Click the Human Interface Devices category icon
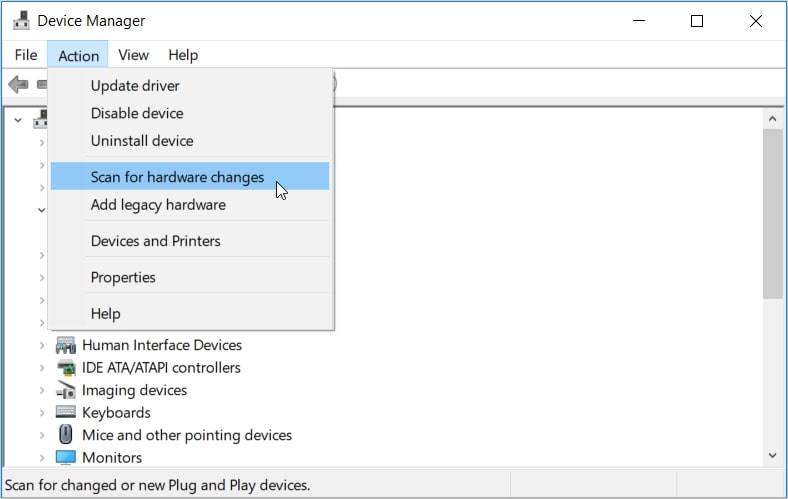 pos(66,345)
